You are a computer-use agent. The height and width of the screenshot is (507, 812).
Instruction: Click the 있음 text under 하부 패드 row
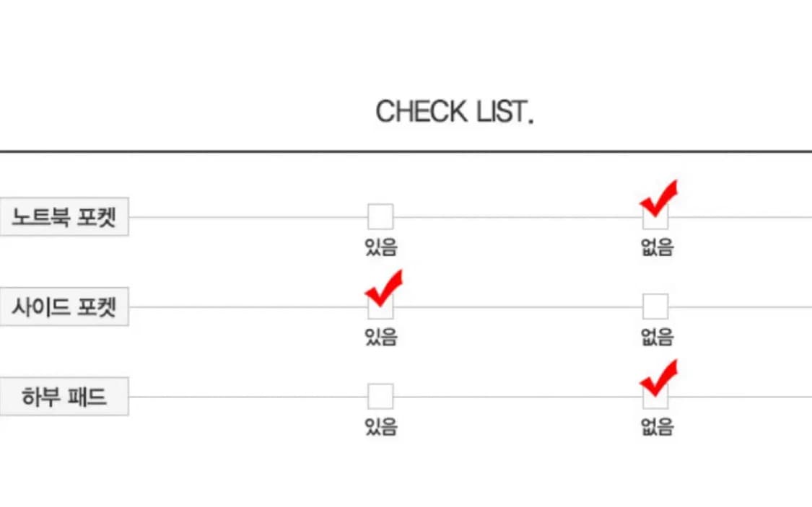click(x=381, y=427)
